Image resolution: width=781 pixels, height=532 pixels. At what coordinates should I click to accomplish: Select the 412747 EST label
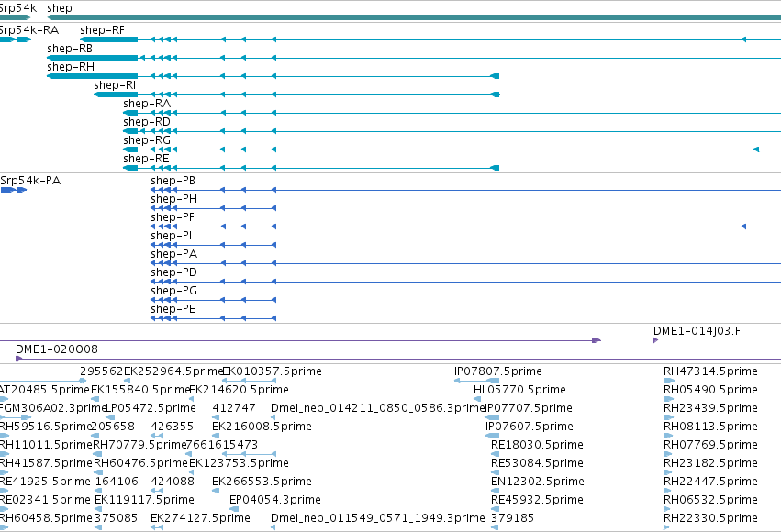234,408
